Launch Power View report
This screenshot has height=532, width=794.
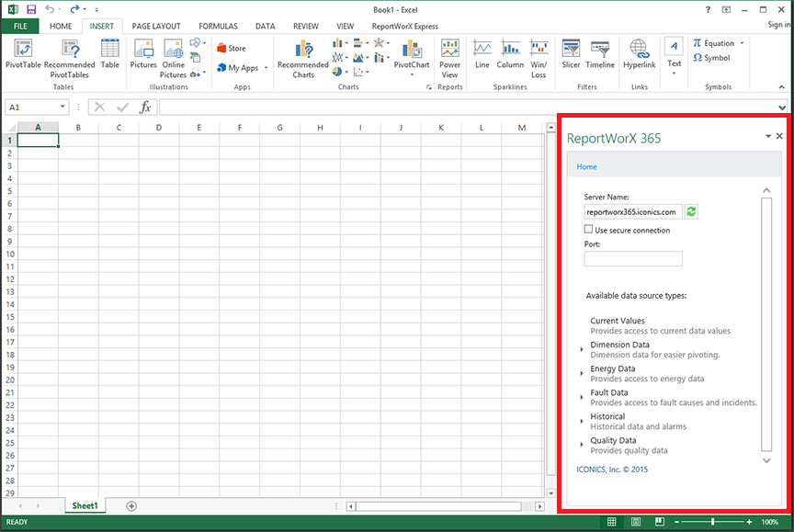point(449,59)
